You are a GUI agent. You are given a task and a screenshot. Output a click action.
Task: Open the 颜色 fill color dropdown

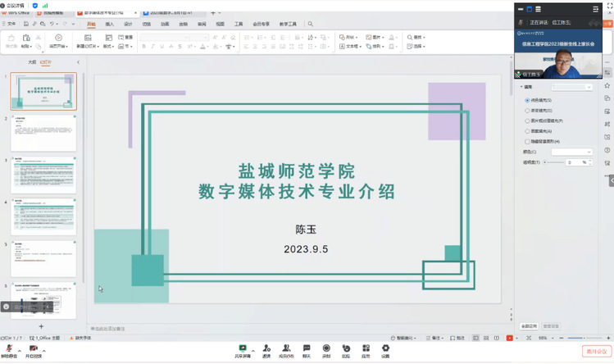point(572,152)
